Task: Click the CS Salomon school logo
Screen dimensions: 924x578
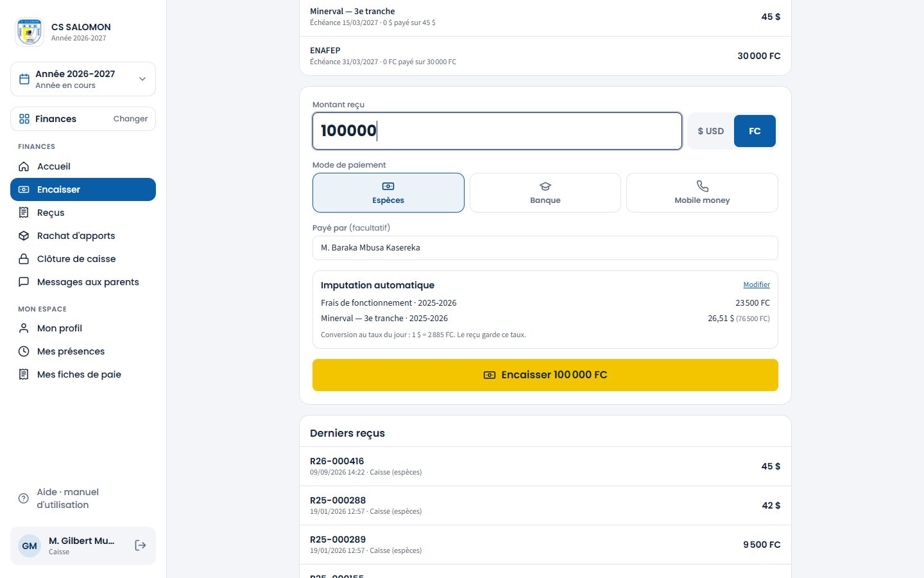Action: coord(30,32)
